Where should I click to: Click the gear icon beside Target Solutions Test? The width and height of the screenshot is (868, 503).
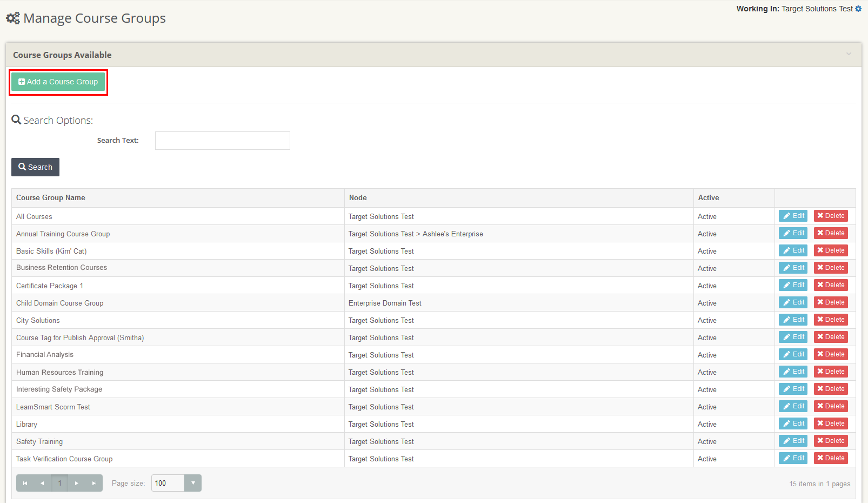pyautogui.click(x=858, y=9)
